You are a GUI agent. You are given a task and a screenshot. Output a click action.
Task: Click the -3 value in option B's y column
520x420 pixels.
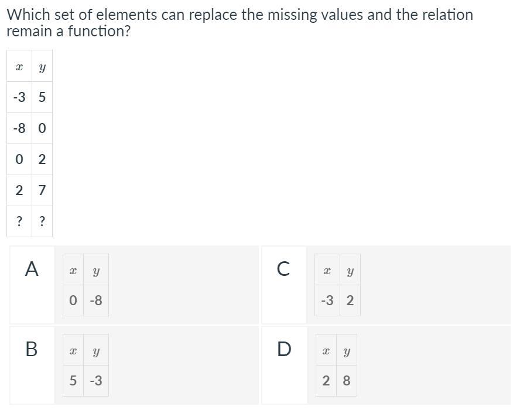click(x=96, y=381)
